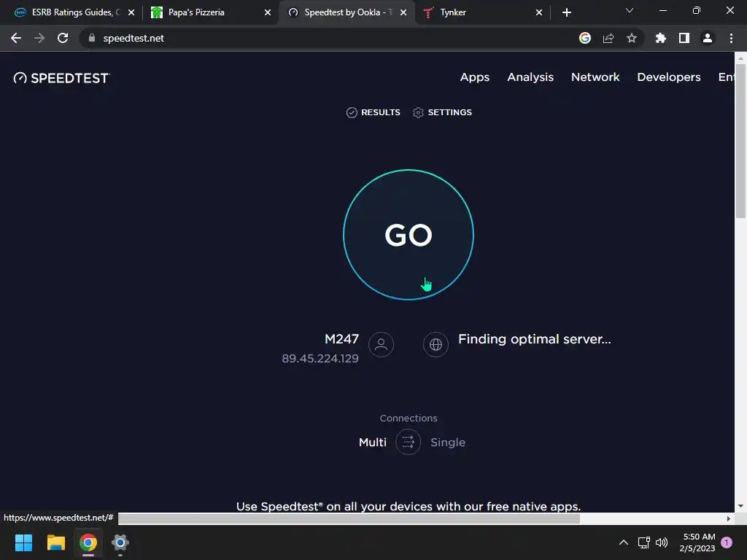Click Chrome icon in taskbar
This screenshot has height=560, width=747.
(88, 542)
